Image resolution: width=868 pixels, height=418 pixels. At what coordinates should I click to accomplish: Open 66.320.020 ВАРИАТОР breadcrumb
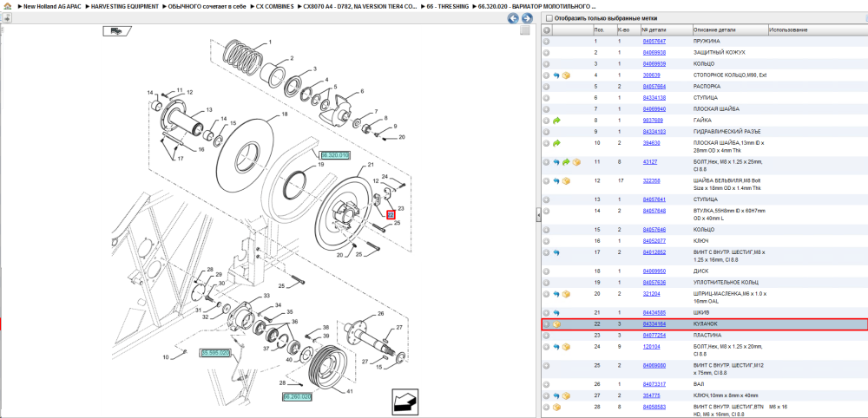pos(539,7)
